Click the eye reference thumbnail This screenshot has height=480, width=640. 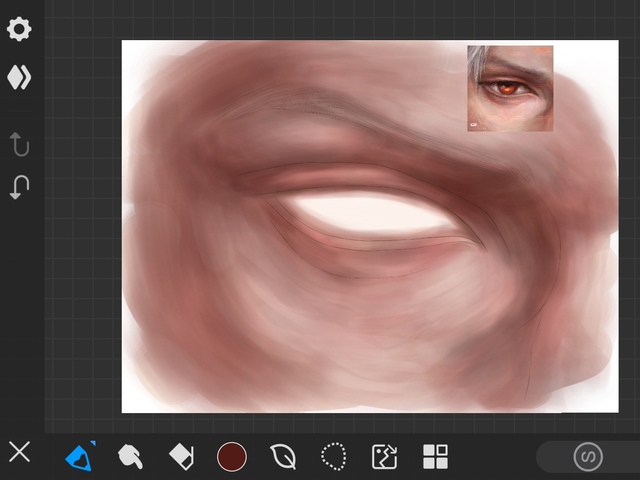tap(510, 88)
